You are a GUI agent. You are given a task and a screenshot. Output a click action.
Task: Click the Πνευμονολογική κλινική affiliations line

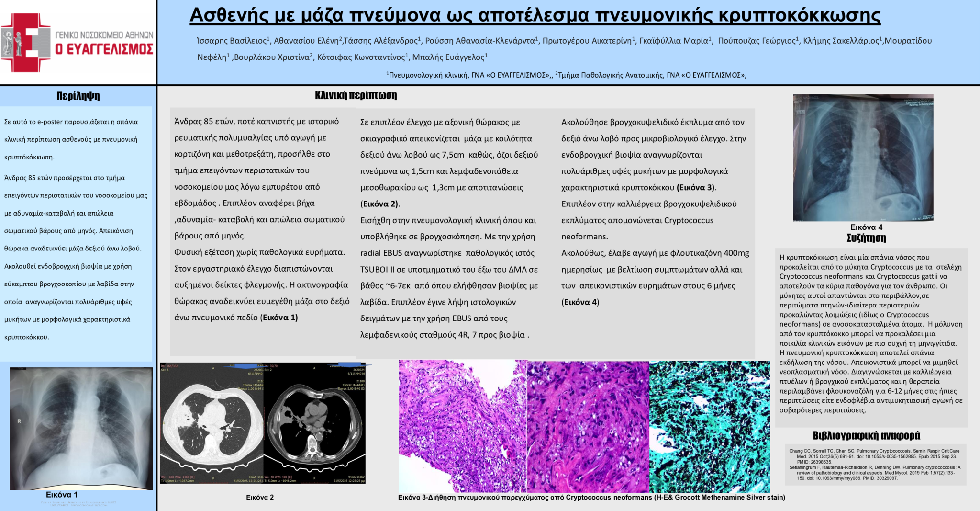click(566, 75)
